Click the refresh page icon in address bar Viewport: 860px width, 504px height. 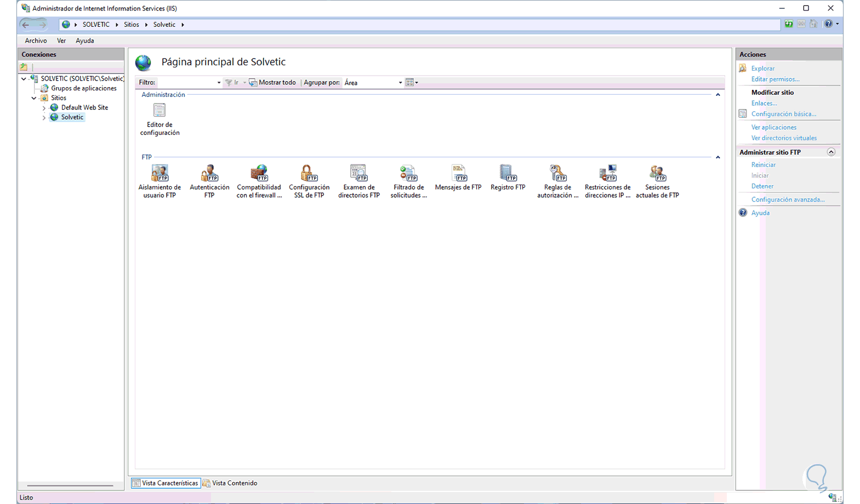coord(789,24)
